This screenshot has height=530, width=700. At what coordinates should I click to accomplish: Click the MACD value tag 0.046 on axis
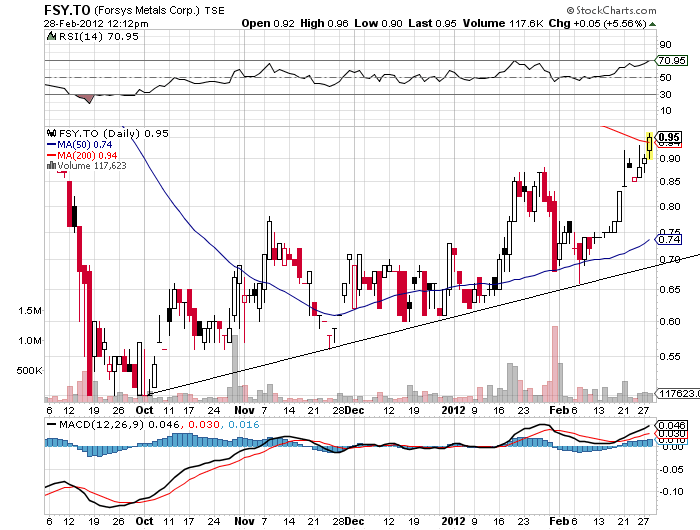coord(671,425)
